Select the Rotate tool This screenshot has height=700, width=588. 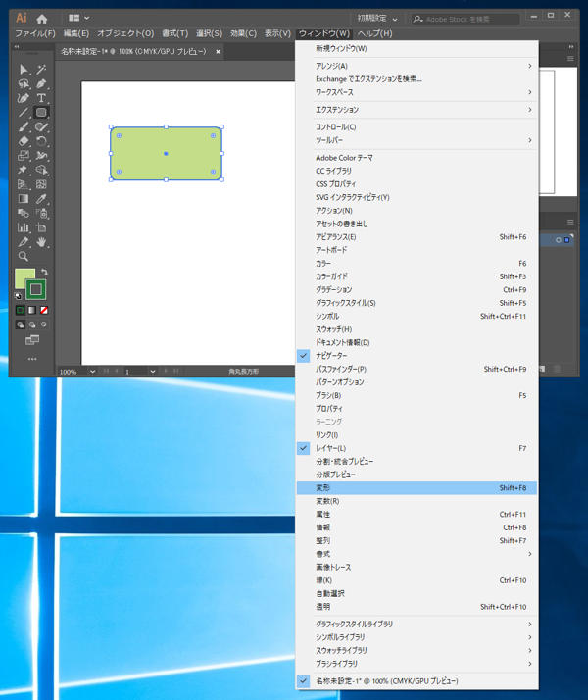(x=41, y=141)
